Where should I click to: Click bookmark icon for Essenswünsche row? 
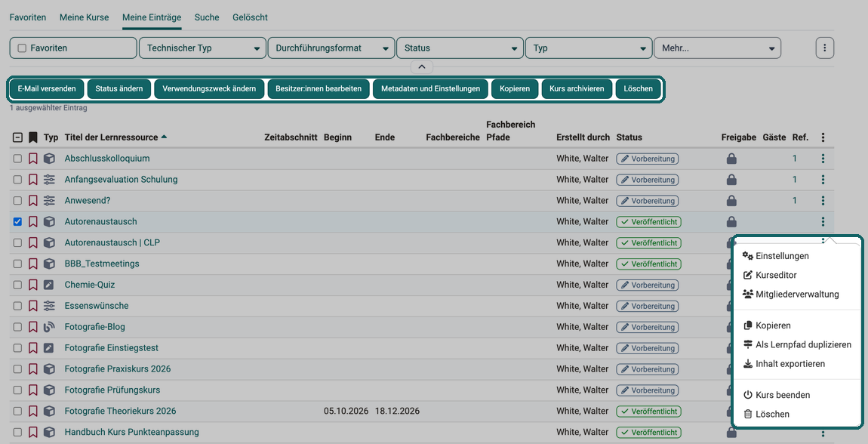tap(33, 306)
